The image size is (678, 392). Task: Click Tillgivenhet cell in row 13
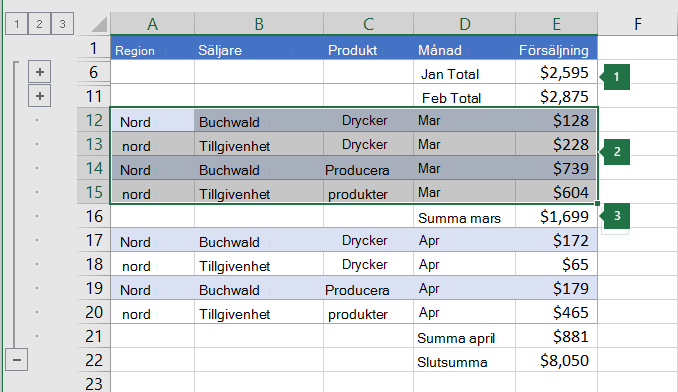pyautogui.click(x=259, y=144)
